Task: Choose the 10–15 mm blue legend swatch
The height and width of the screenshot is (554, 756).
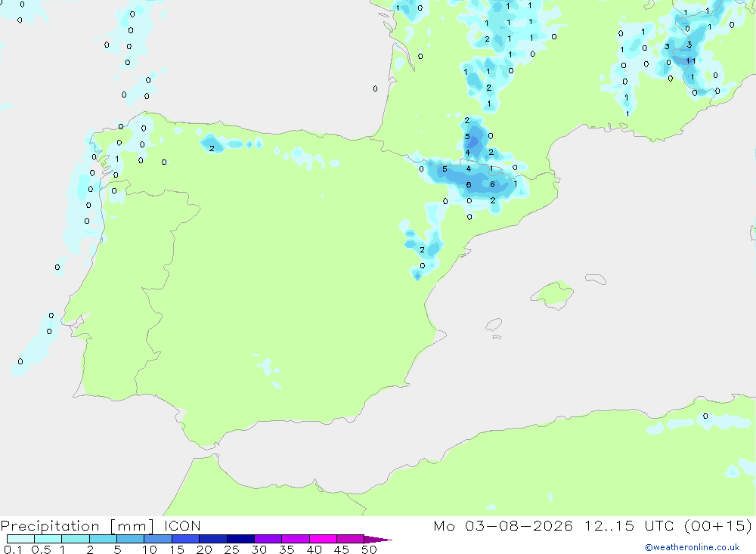Action: [158, 539]
